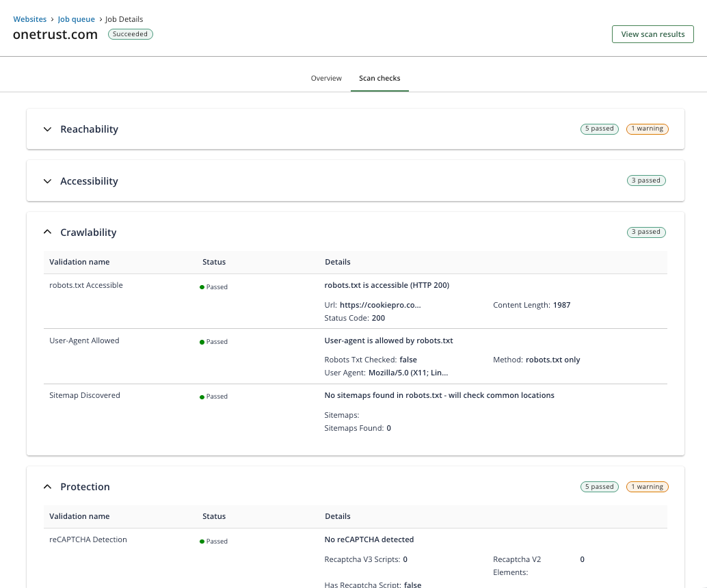
Task: Click the User-Agent Allowed validation name
Action: [84, 341]
